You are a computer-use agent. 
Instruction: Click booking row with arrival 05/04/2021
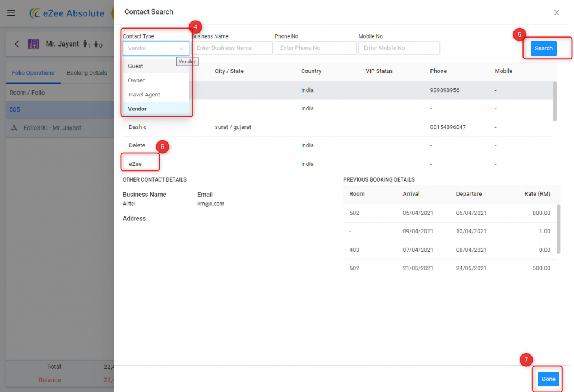(x=450, y=213)
